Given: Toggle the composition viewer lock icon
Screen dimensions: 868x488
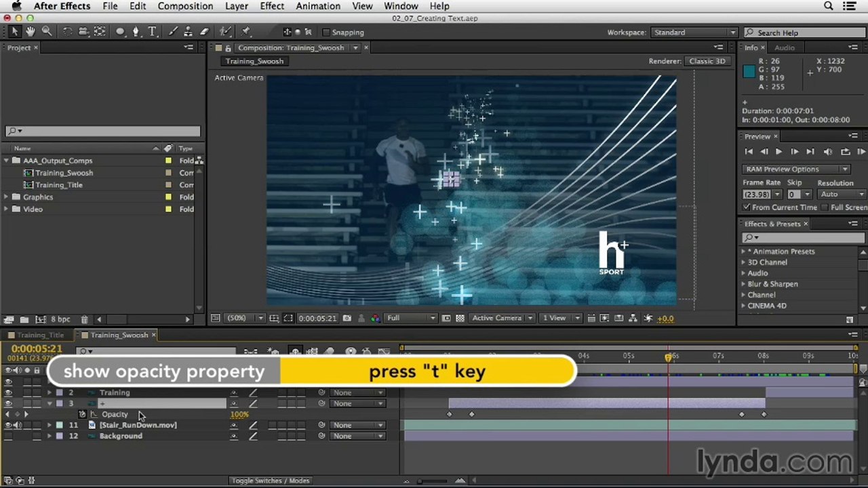Looking at the screenshot, I should (x=228, y=47).
